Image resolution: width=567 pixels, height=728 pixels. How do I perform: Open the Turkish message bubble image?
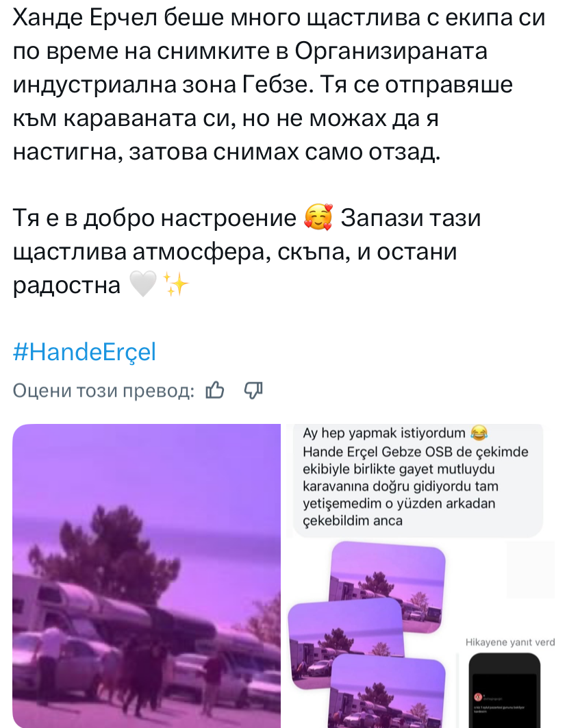point(418,576)
